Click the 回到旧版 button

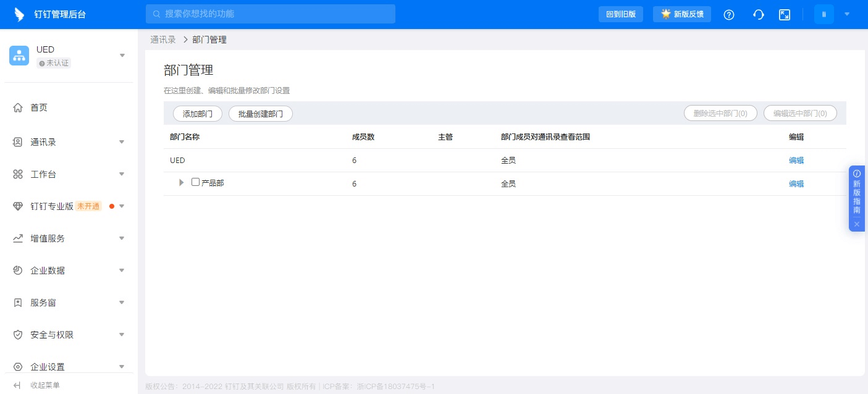coord(621,14)
